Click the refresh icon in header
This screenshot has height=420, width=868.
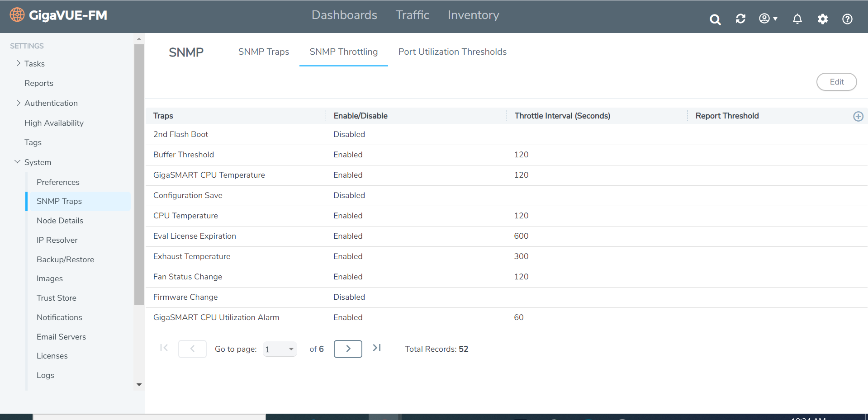[x=740, y=19]
